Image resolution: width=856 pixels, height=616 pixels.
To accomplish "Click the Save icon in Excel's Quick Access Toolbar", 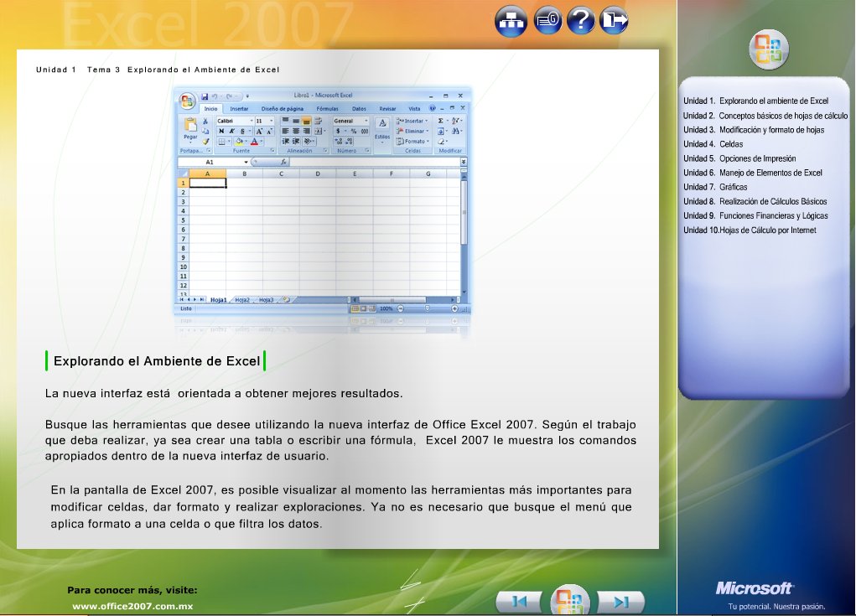I will [205, 96].
